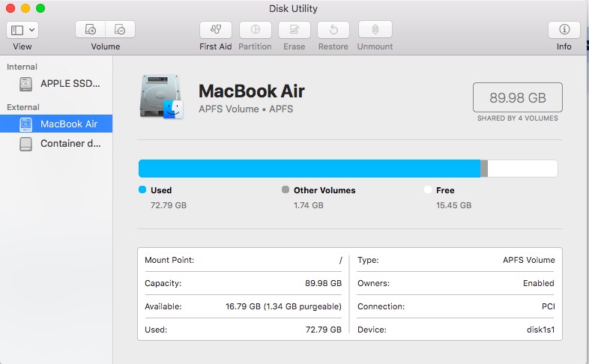Click the Available 16.79 GB value
The height and width of the screenshot is (364, 589).
pyautogui.click(x=283, y=306)
